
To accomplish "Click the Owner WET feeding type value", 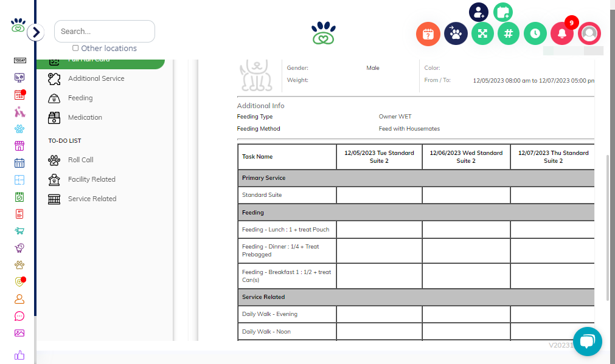I will point(395,117).
